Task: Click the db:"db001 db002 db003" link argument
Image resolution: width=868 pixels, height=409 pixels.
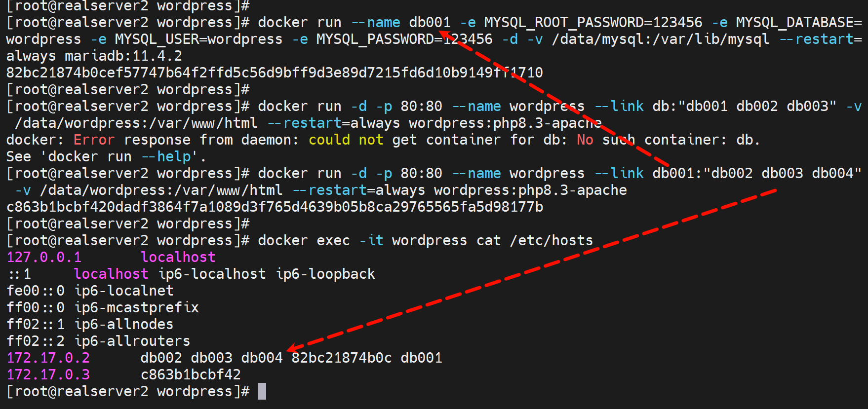Action: click(x=744, y=106)
